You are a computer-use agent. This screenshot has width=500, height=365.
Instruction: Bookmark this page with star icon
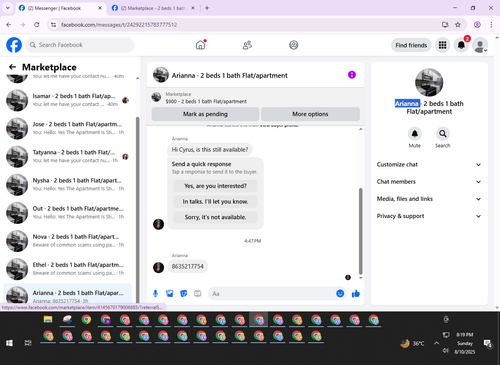point(458,25)
